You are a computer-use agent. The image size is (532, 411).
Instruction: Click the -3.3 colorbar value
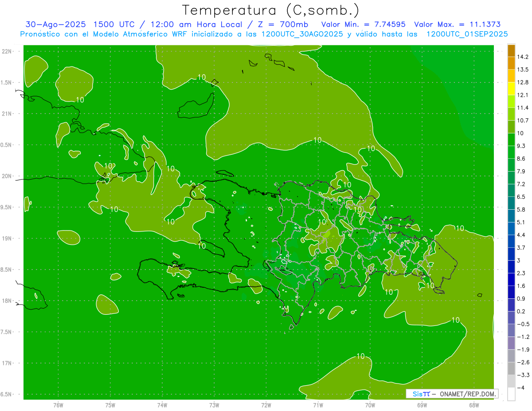click(x=523, y=375)
